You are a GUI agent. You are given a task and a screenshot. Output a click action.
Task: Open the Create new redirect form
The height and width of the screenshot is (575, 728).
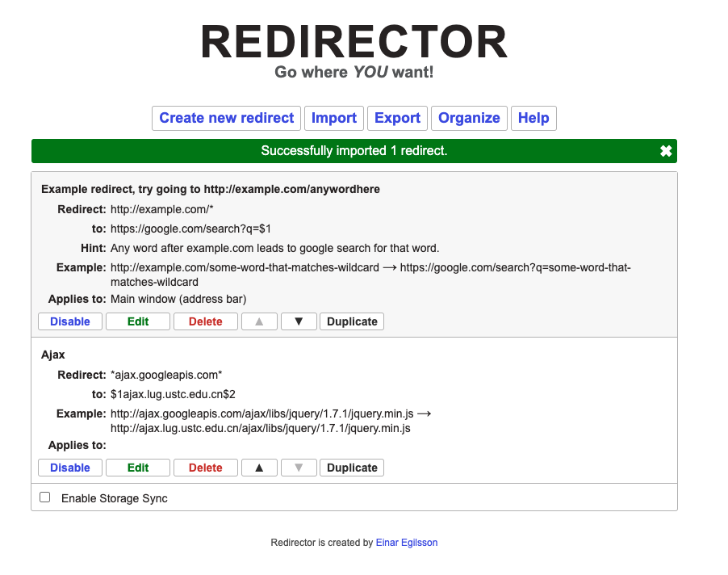(x=226, y=118)
